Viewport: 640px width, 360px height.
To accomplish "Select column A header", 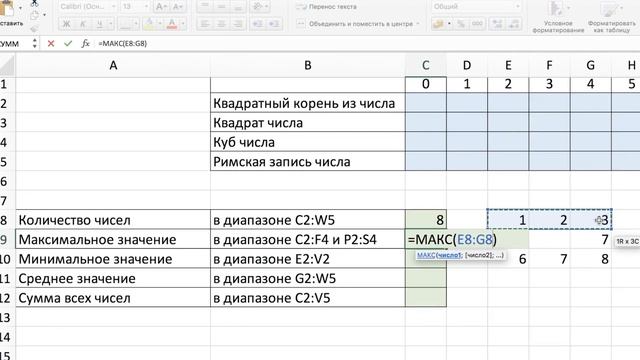I will [113, 65].
